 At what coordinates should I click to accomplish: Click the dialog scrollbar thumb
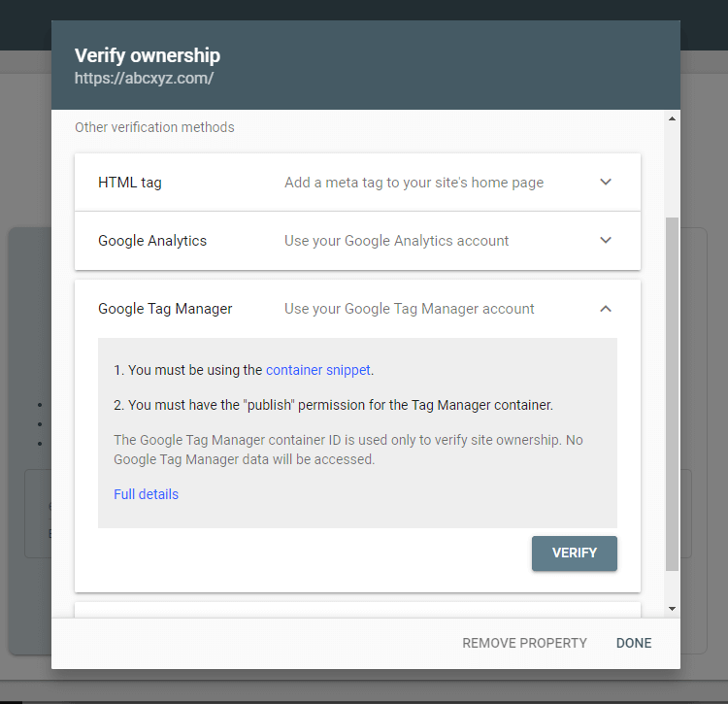coord(672,394)
